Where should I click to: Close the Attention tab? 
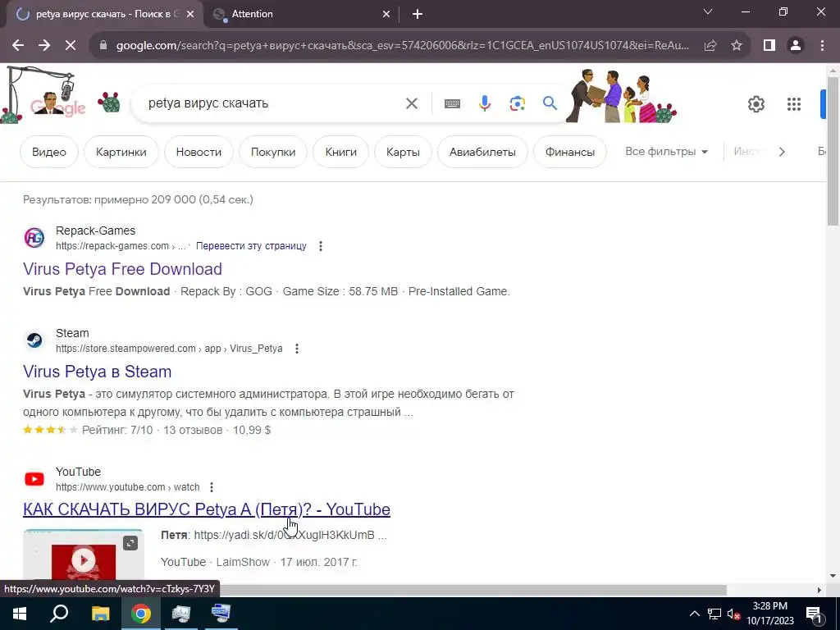point(386,15)
